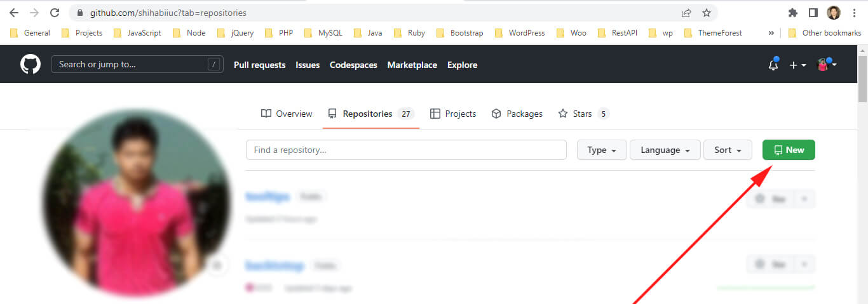Open the Ruby bookmarks folder
This screenshot has width=868, height=304.
[x=410, y=32]
